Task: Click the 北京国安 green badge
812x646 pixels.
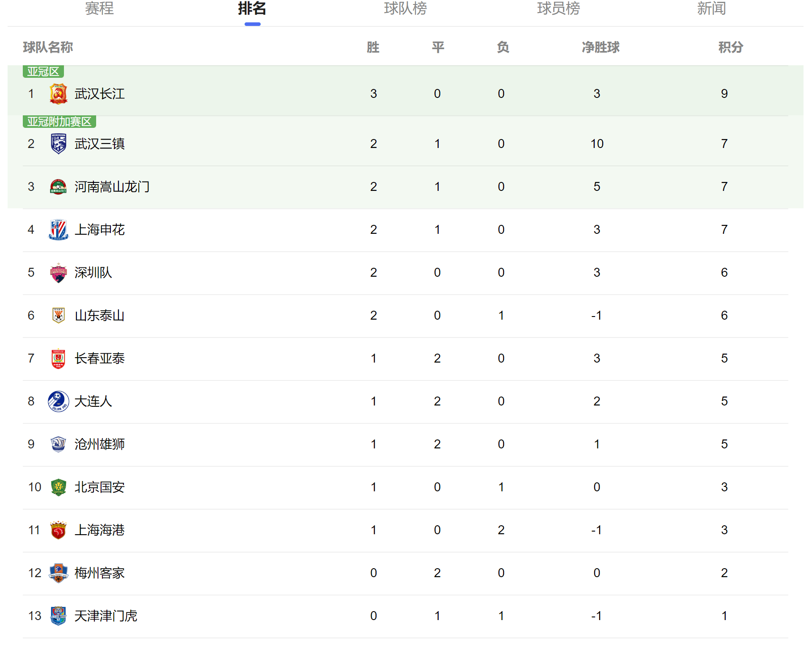Action: pyautogui.click(x=58, y=487)
